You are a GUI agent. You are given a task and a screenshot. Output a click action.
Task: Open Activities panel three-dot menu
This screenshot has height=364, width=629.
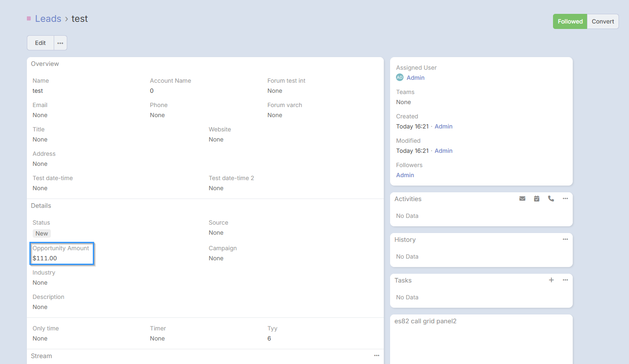click(x=565, y=199)
